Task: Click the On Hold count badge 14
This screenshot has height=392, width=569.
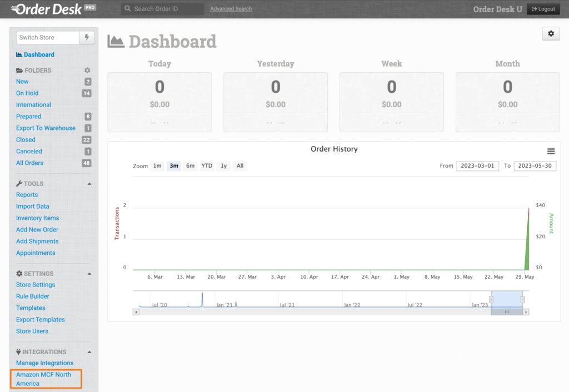Action: tap(86, 93)
